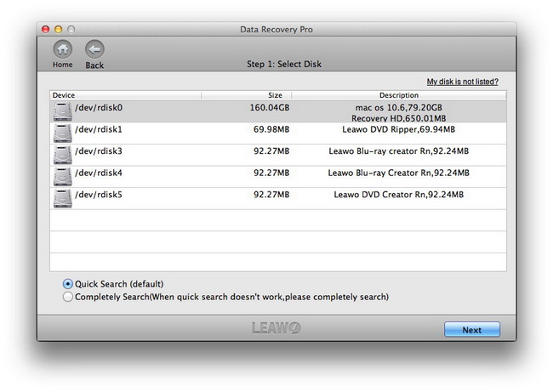Click the Leawo logo in bottom bar
Image resolution: width=553 pixels, height=392 pixels.
(x=276, y=328)
